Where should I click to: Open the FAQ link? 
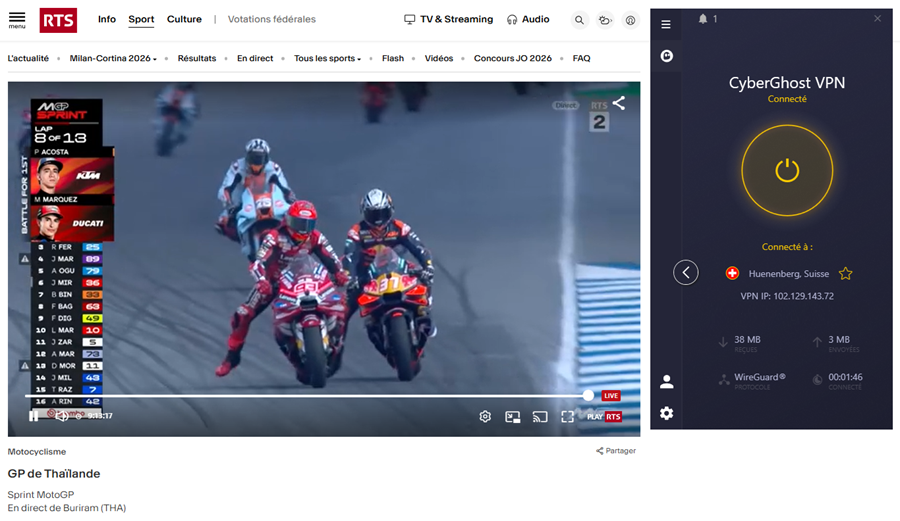[581, 58]
